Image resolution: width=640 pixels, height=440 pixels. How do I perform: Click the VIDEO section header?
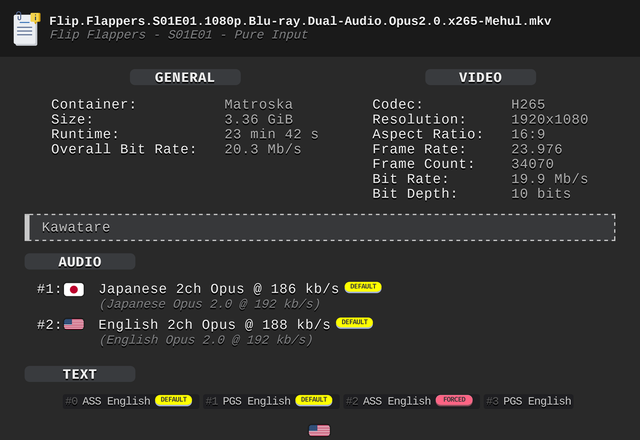click(480, 77)
